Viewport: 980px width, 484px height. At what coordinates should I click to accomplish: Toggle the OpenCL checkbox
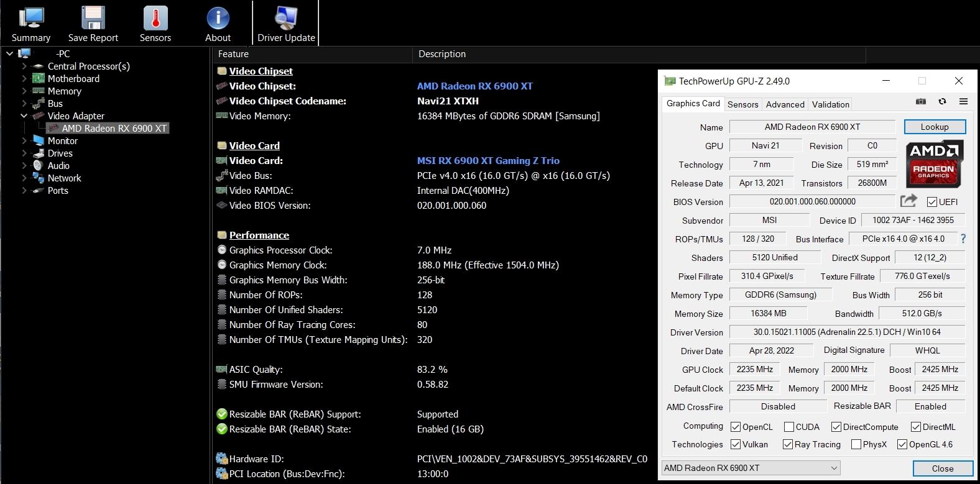click(735, 427)
